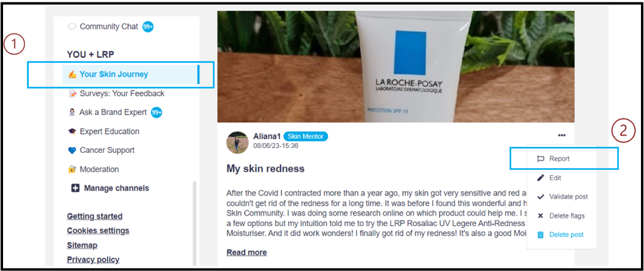Click Aliana1's profile avatar
The image size is (644, 271).
coord(237,143)
